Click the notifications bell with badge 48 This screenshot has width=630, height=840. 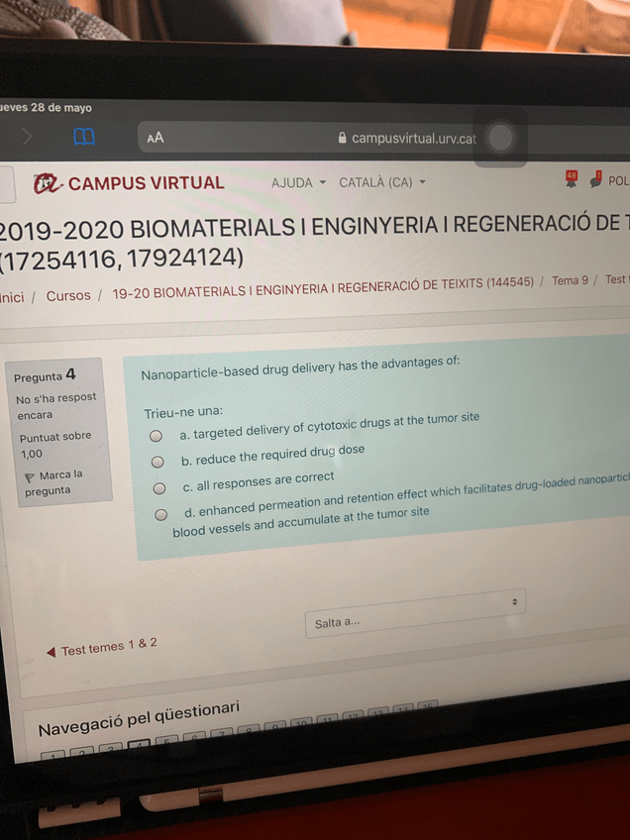tap(572, 179)
